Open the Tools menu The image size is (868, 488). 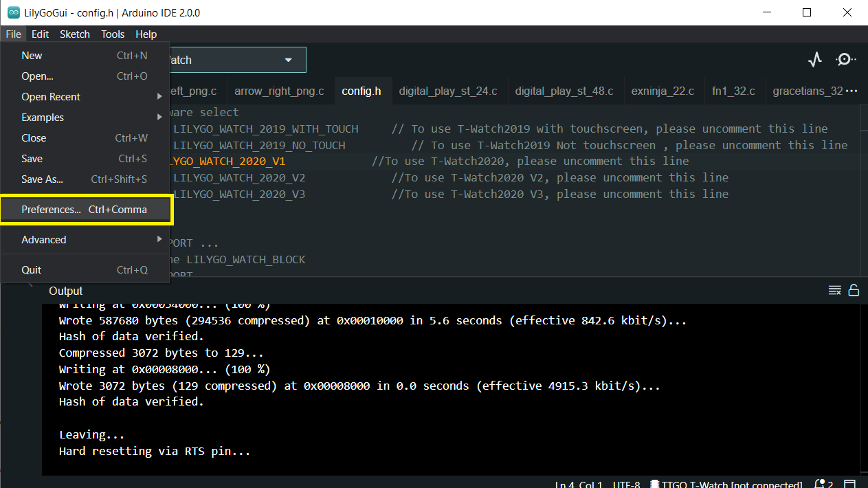[113, 34]
